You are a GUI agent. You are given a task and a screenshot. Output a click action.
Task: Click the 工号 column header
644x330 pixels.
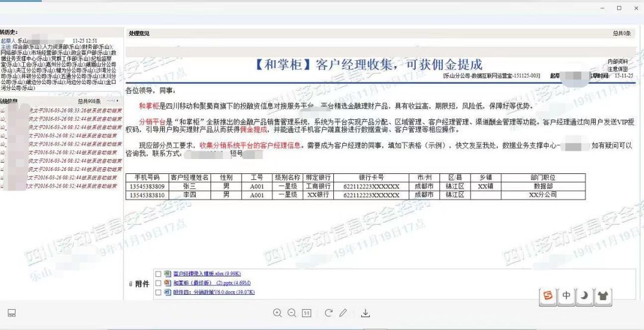point(257,178)
